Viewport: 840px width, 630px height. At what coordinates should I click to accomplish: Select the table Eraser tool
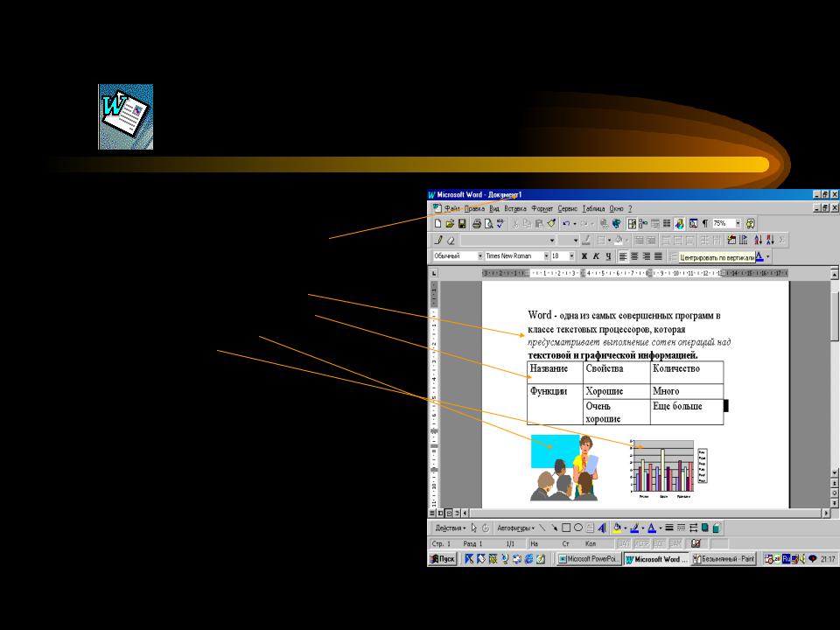(x=451, y=241)
